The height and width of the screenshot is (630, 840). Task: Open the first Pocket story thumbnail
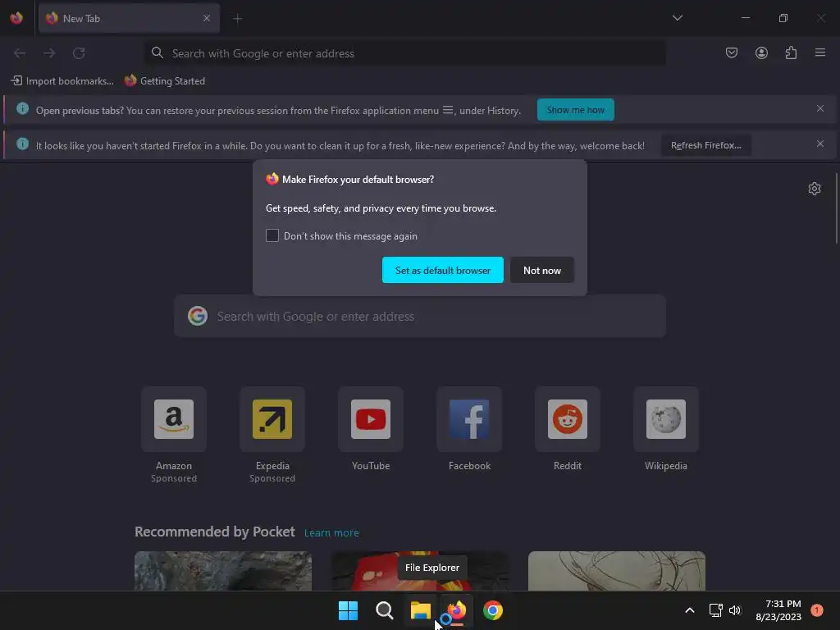click(x=223, y=571)
